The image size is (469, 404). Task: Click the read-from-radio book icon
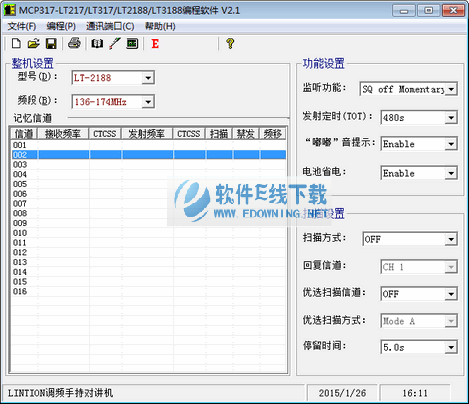(97, 44)
